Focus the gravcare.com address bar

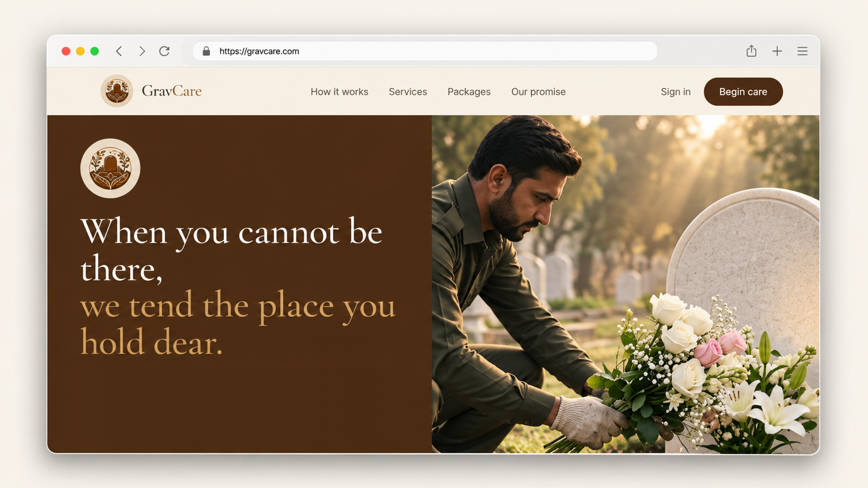pyautogui.click(x=425, y=51)
